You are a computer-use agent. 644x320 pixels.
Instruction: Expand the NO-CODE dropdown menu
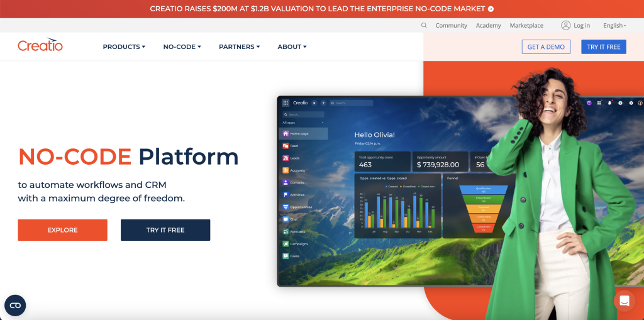pos(182,47)
